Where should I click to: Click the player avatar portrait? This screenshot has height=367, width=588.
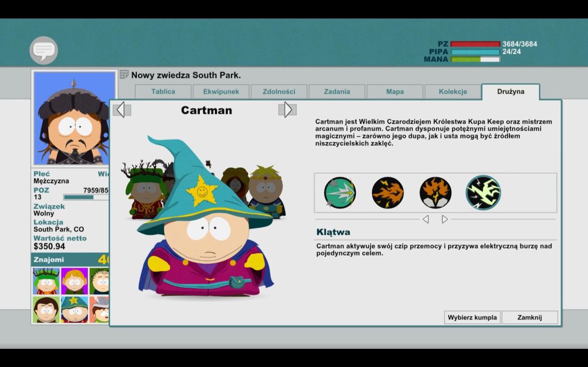74,119
